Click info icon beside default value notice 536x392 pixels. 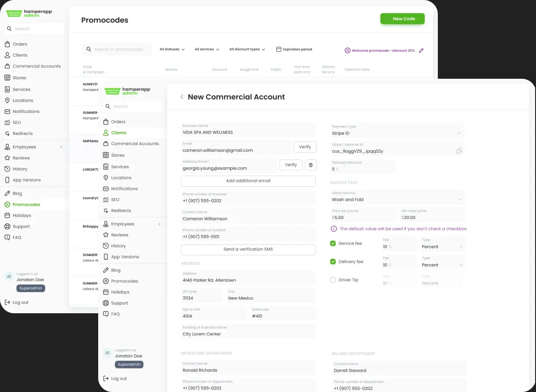pyautogui.click(x=334, y=229)
